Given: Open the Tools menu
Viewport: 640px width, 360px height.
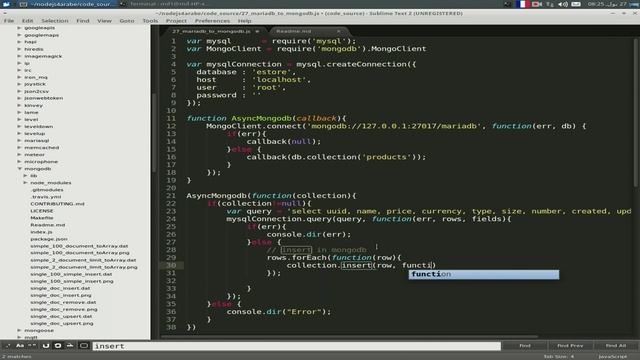Looking at the screenshot, I should pyautogui.click(x=150, y=20).
